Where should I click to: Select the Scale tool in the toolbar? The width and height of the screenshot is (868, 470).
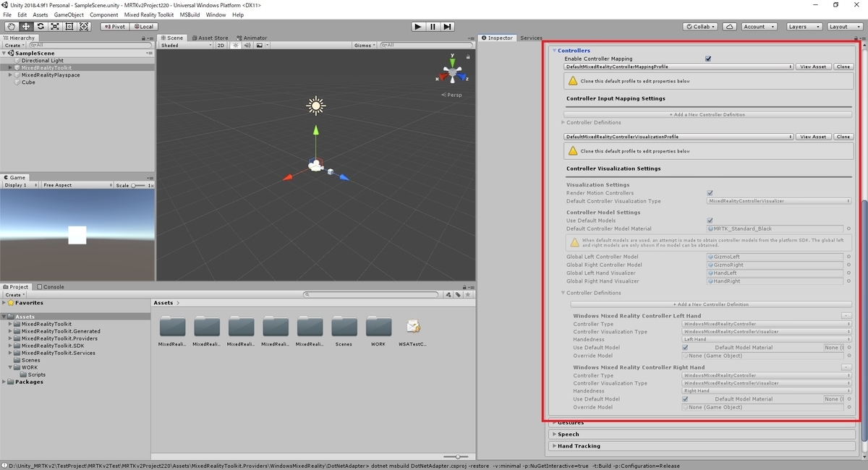coord(55,27)
